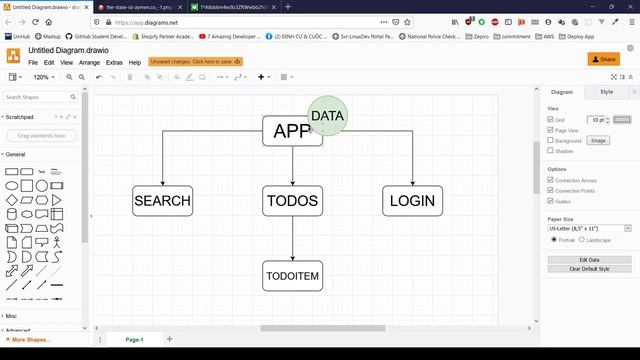Click the Clear Default Style button
The width and height of the screenshot is (640, 360).
589,269
